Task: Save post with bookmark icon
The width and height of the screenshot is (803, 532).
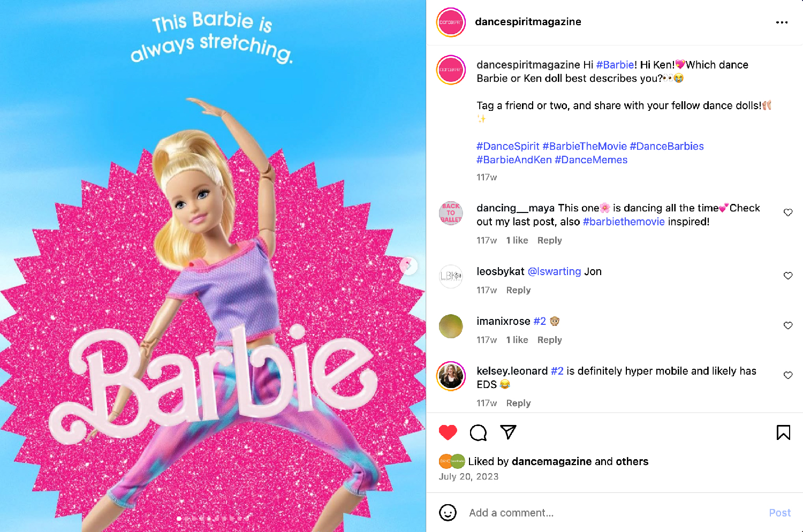Action: [783, 432]
